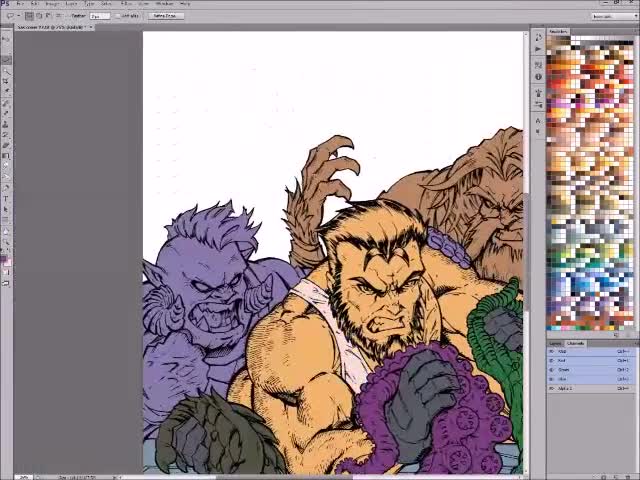
Task: Choose Subtract from Selection mode
Action: pyautogui.click(x=49, y=16)
